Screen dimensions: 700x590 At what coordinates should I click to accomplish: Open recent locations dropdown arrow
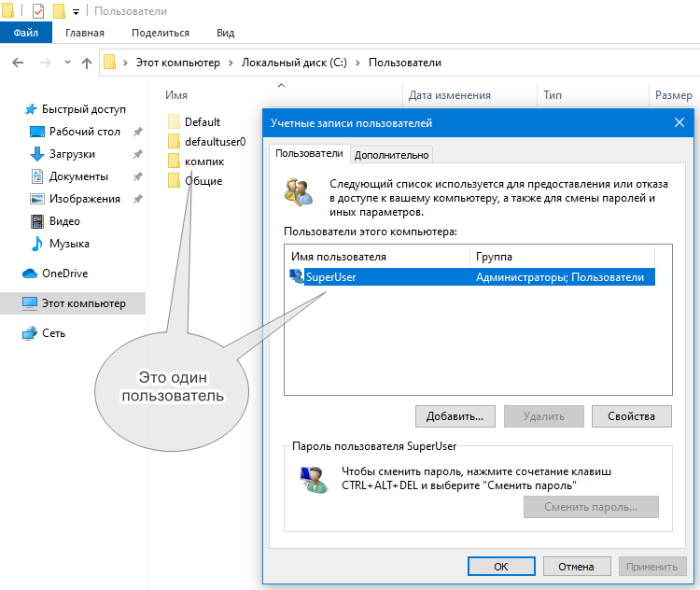(67, 63)
